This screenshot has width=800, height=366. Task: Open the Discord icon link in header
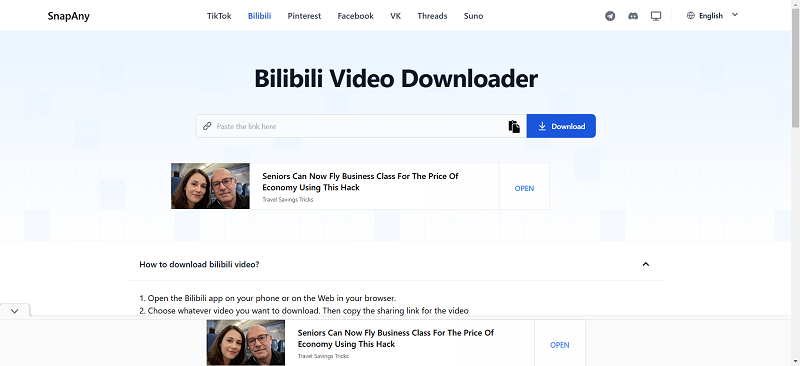633,16
